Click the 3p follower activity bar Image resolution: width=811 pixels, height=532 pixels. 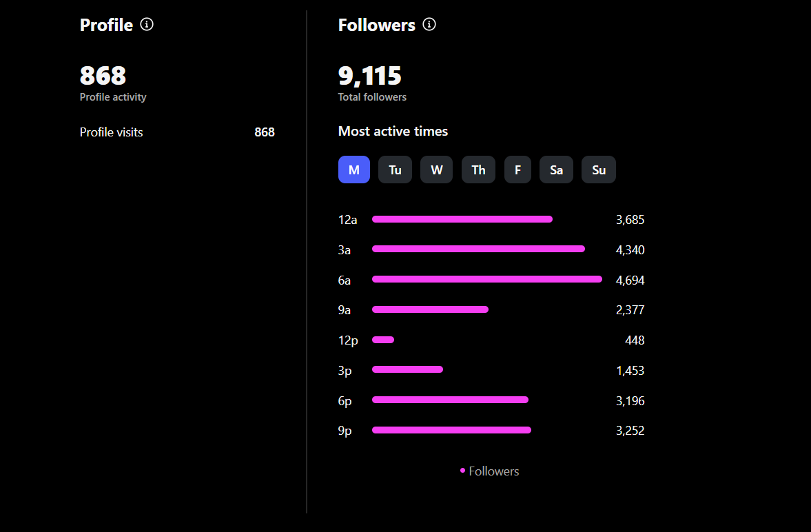(407, 369)
